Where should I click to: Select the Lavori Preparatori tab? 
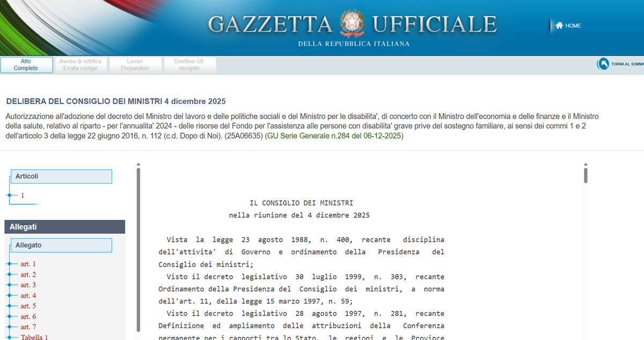[135, 65]
